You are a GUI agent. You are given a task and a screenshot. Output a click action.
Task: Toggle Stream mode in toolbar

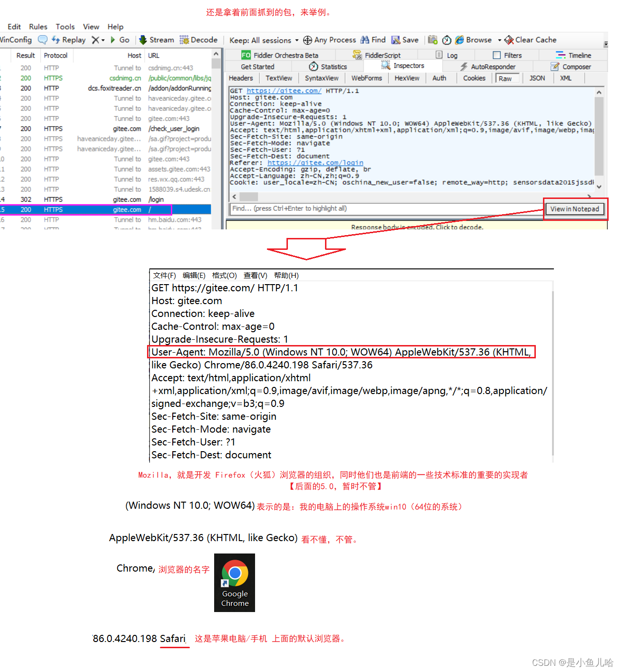(x=157, y=40)
